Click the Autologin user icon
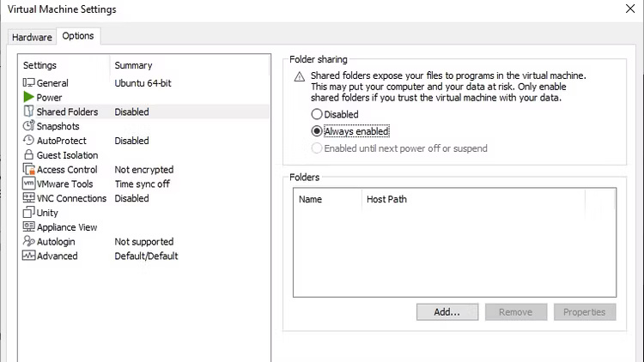Viewport: 644px width, 362px height. [29, 242]
